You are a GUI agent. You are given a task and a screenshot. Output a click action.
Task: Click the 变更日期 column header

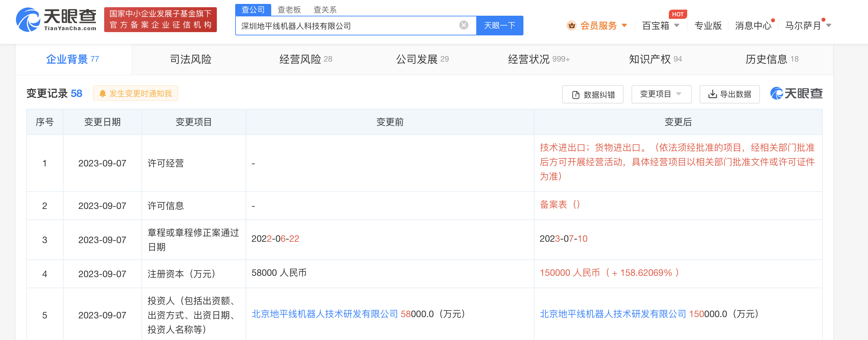coord(103,122)
